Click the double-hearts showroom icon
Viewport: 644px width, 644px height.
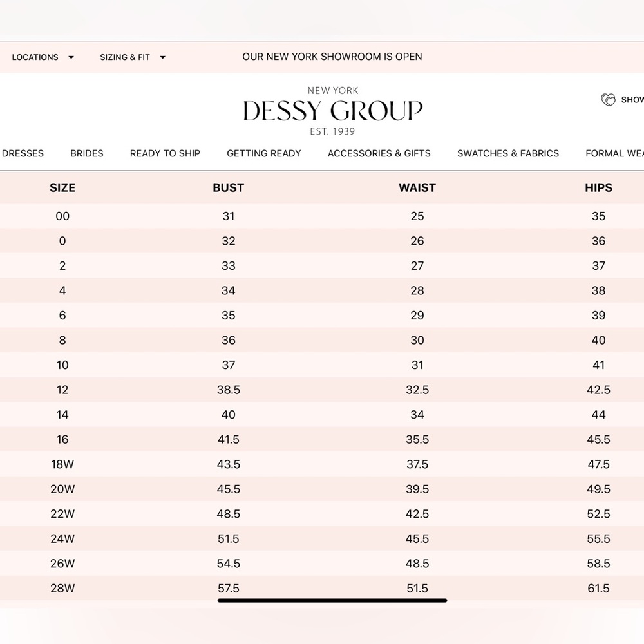tap(608, 100)
